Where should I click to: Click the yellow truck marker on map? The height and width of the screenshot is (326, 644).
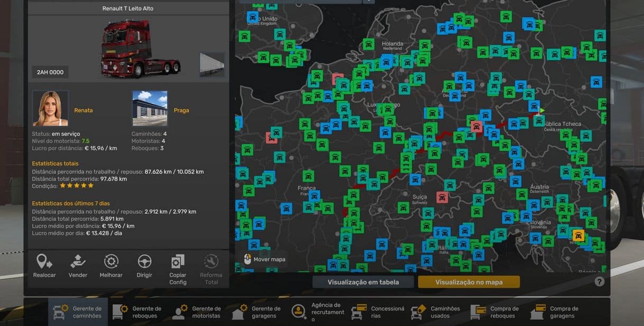coord(578,236)
